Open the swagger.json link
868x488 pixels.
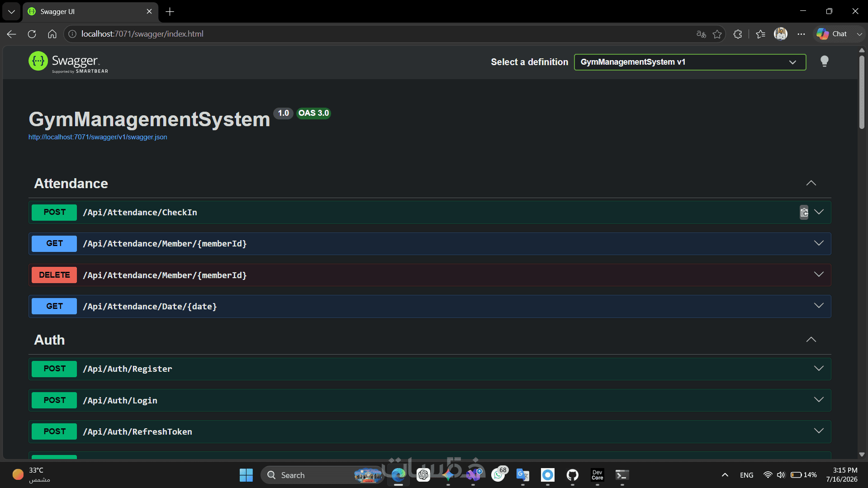click(x=98, y=137)
